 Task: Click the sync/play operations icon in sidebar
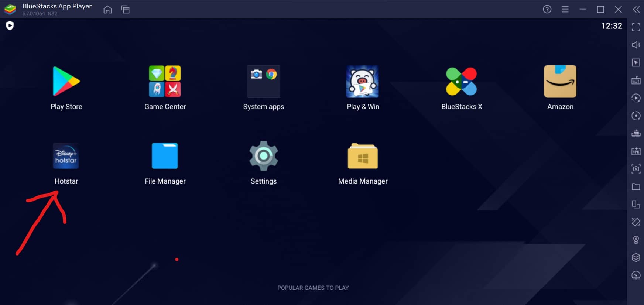[x=636, y=98]
